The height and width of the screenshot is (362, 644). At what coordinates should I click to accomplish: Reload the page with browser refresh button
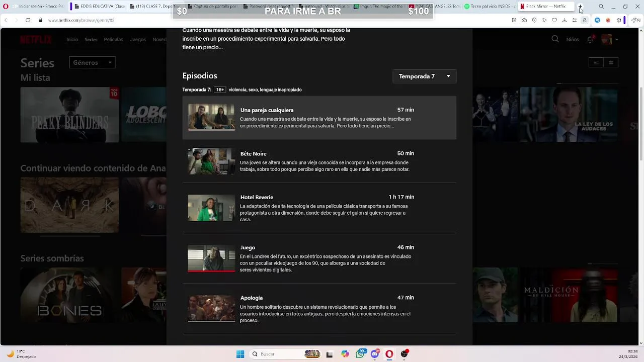coord(28,20)
